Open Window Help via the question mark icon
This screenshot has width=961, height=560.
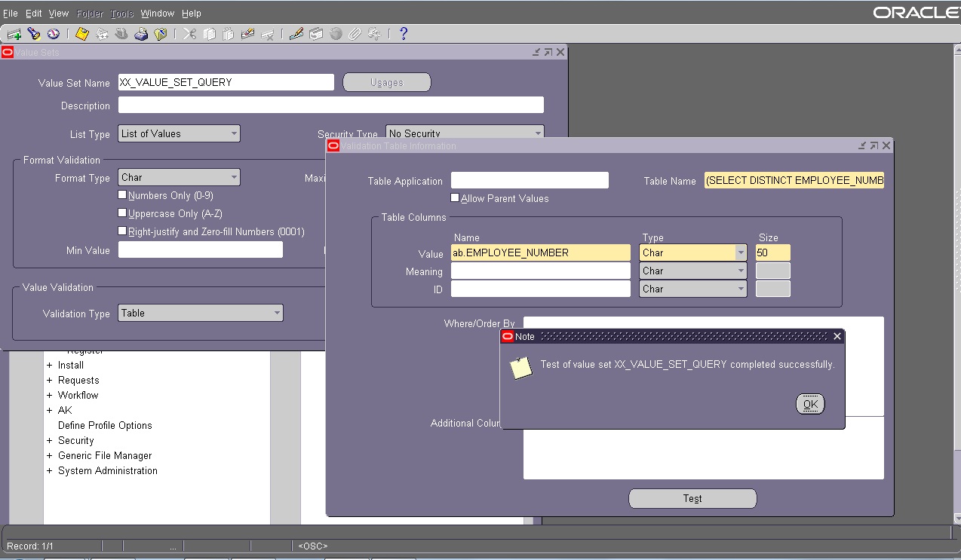point(402,33)
